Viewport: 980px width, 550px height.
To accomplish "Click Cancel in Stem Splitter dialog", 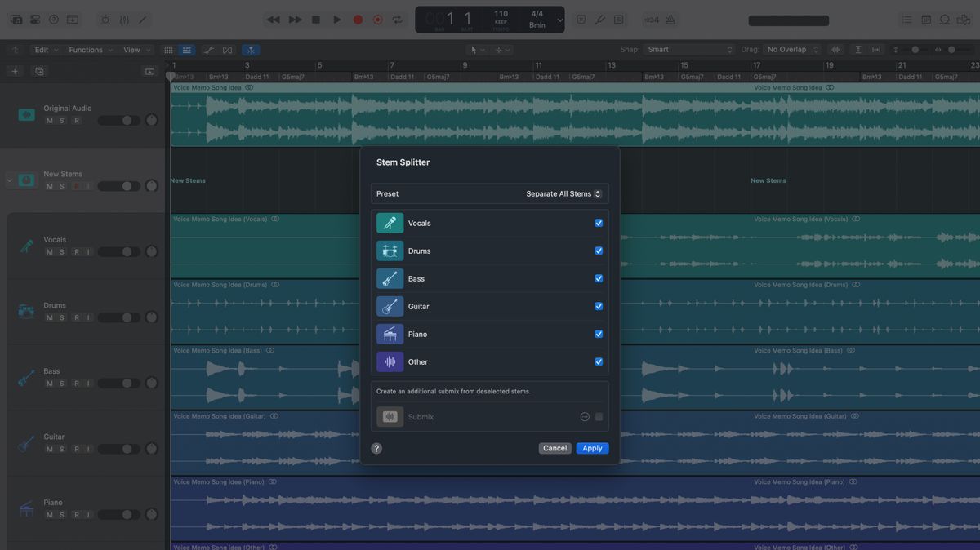I will pos(555,448).
